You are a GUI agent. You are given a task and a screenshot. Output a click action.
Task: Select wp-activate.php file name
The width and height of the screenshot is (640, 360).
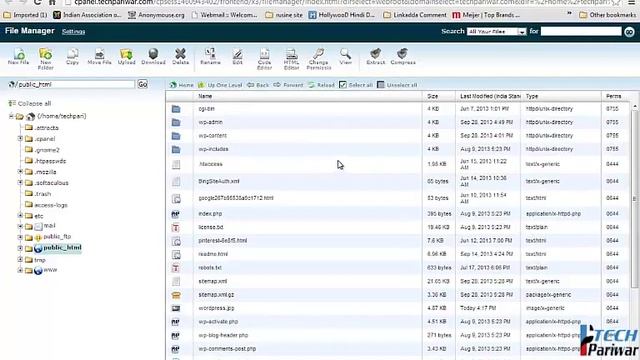coord(218,322)
